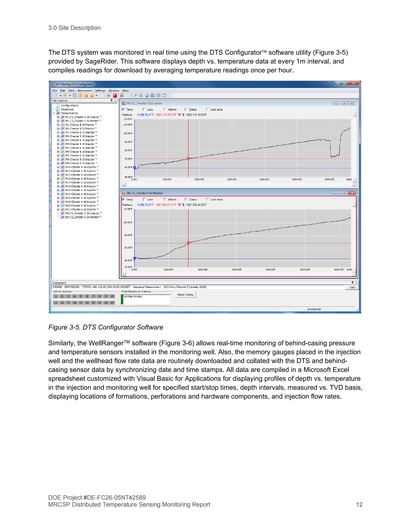Click the Save disk icon in toolbar
The image size is (411, 532).
pos(75,95)
